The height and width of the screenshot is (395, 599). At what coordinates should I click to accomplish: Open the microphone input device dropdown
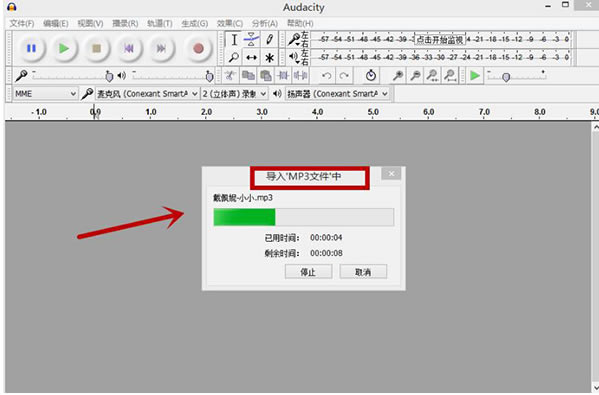click(x=147, y=94)
